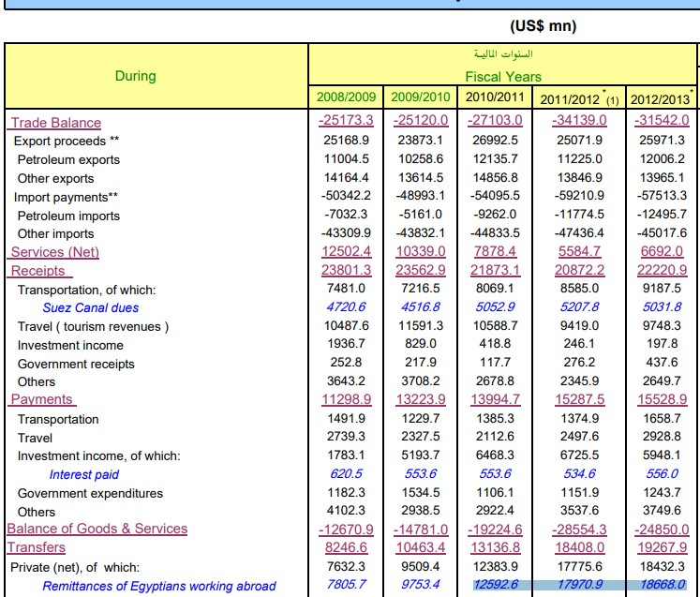Click the highlighted value 12592.6
This screenshot has width=700, height=597.
[496, 584]
